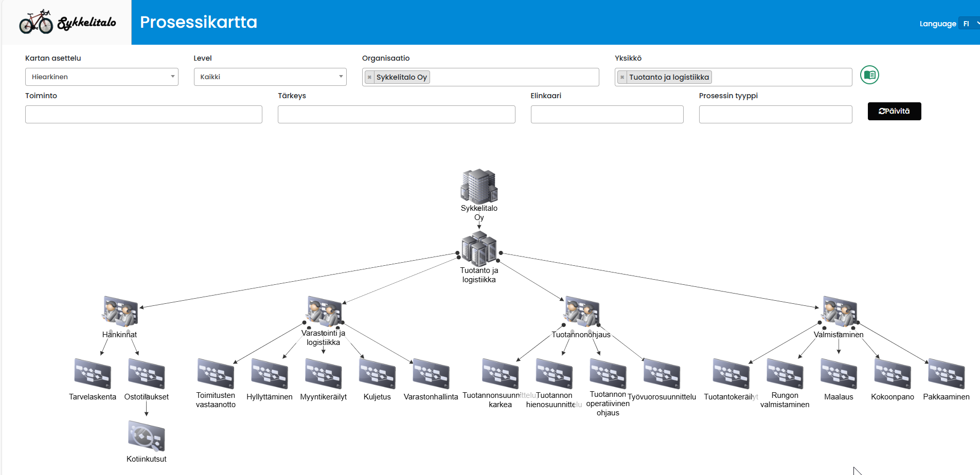This screenshot has width=980, height=475.
Task: Open the Level dropdown showing Kaikki
Action: click(x=270, y=77)
